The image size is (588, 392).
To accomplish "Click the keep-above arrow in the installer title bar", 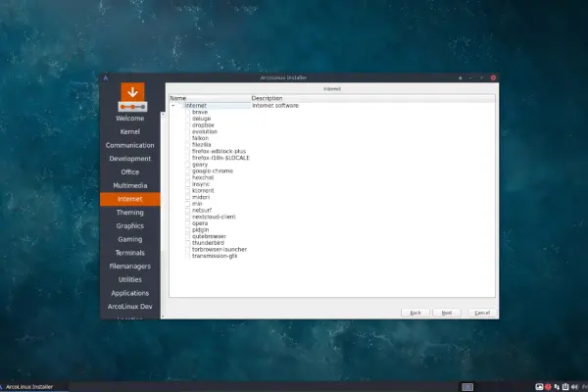I will coord(461,78).
